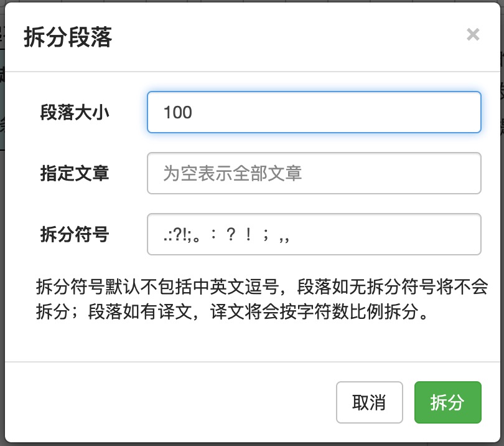Click into the 指定文章 input field

[314, 173]
